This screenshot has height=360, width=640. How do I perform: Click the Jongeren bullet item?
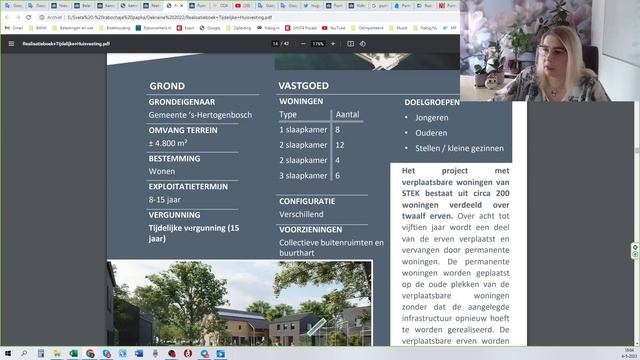point(432,118)
